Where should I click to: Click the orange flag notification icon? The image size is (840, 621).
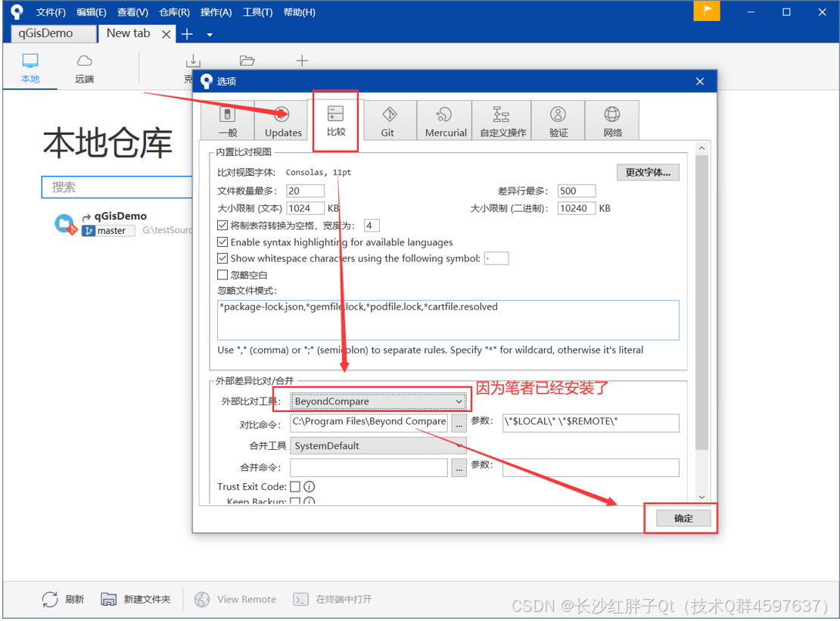point(707,11)
